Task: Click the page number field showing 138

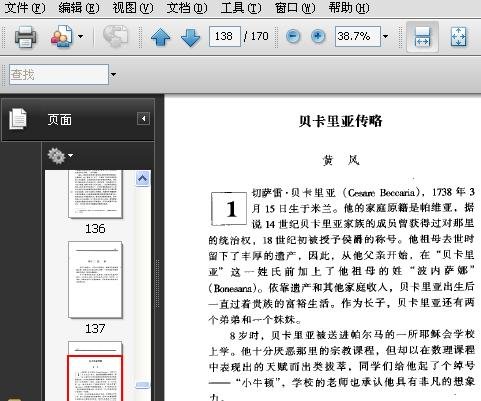Action: tap(225, 36)
